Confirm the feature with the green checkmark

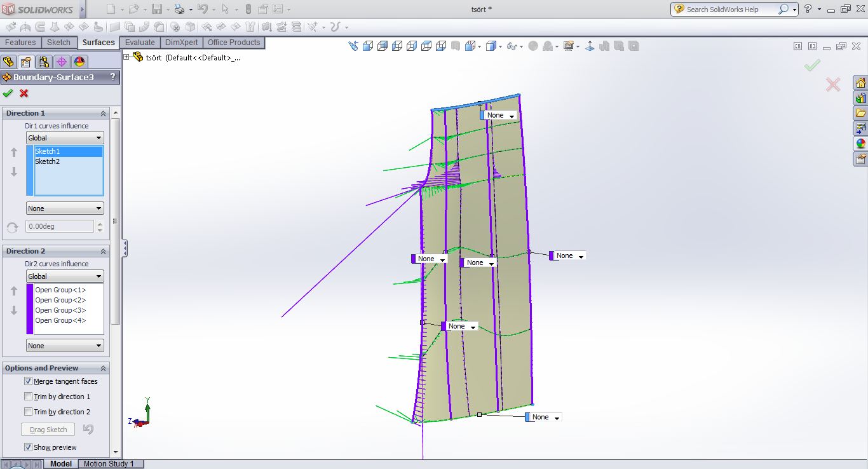(x=7, y=93)
